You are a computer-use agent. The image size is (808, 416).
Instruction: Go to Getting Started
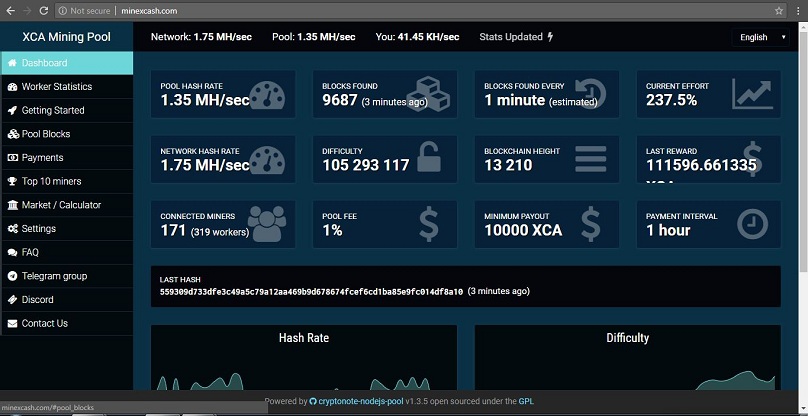click(x=66, y=110)
